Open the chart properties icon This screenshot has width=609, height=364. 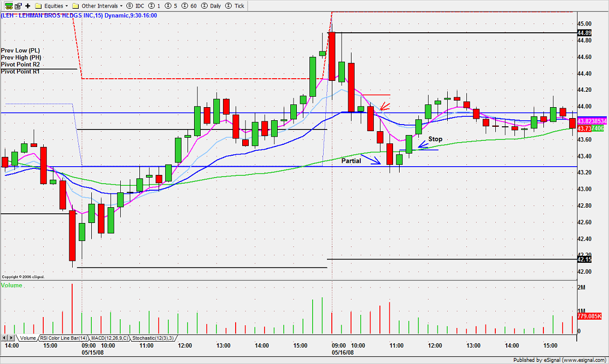point(18,6)
